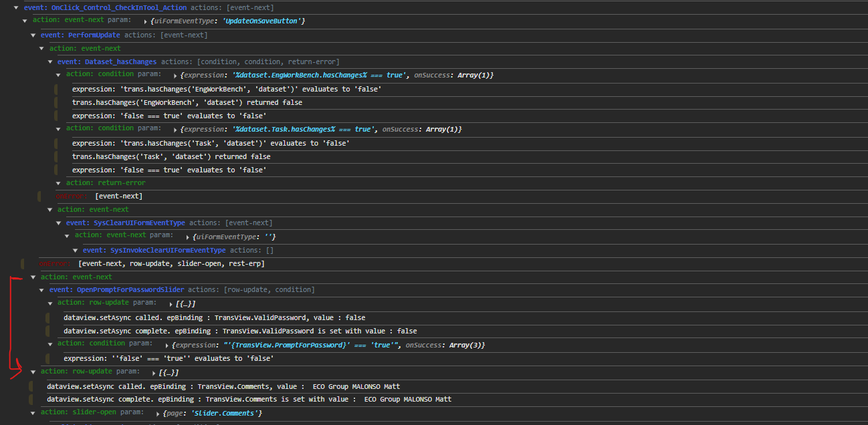Click the '%dataset.EngWorkBench.hasChanges% === true' expression
868x425 pixels.
click(319, 76)
